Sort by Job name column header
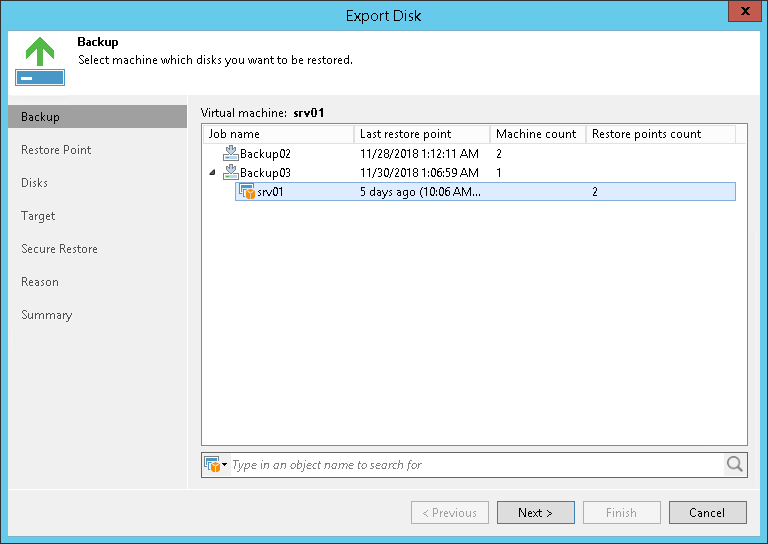Image resolution: width=768 pixels, height=544 pixels. coord(278,134)
